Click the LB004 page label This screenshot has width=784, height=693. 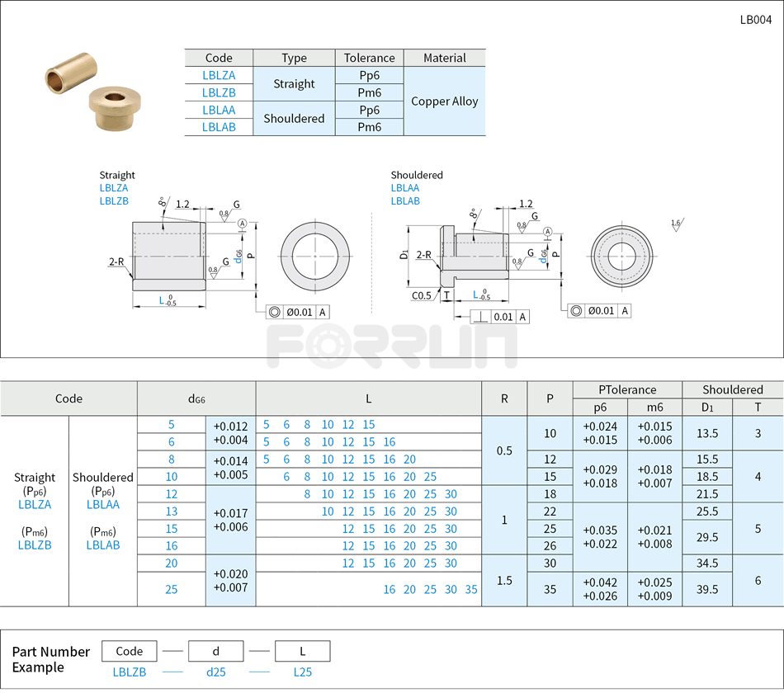coord(756,19)
